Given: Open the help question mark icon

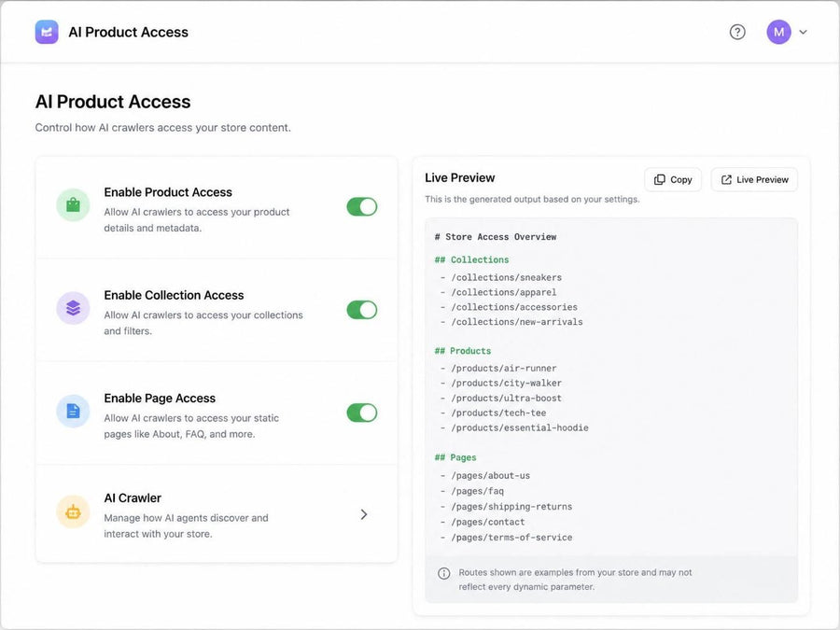Looking at the screenshot, I should tap(737, 32).
